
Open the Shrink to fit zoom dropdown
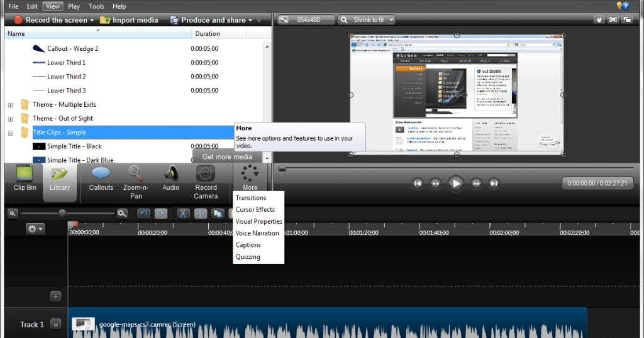367,19
